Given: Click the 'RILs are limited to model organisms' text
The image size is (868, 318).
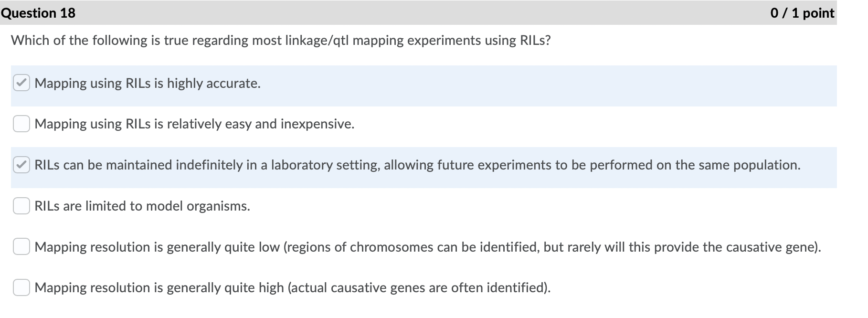Looking at the screenshot, I should click(x=142, y=206).
